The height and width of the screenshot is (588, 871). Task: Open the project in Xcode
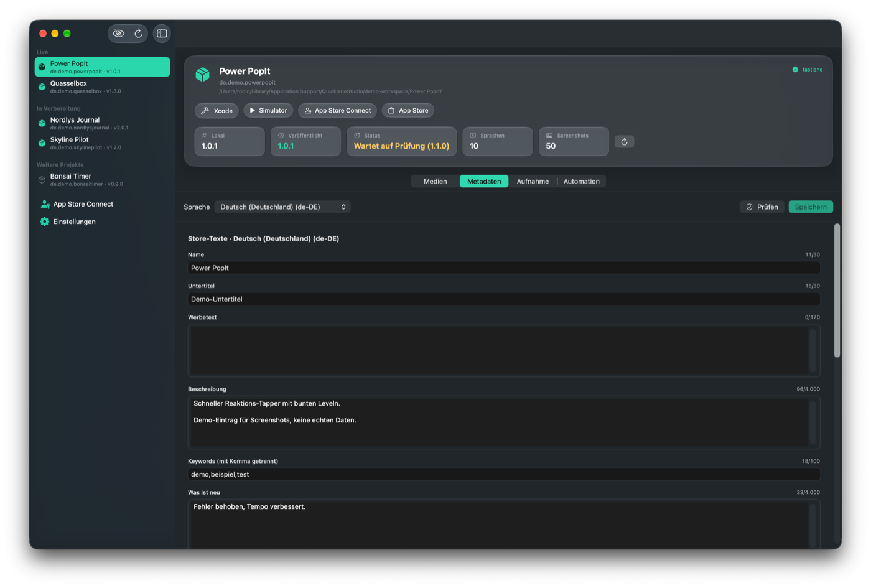click(x=217, y=111)
